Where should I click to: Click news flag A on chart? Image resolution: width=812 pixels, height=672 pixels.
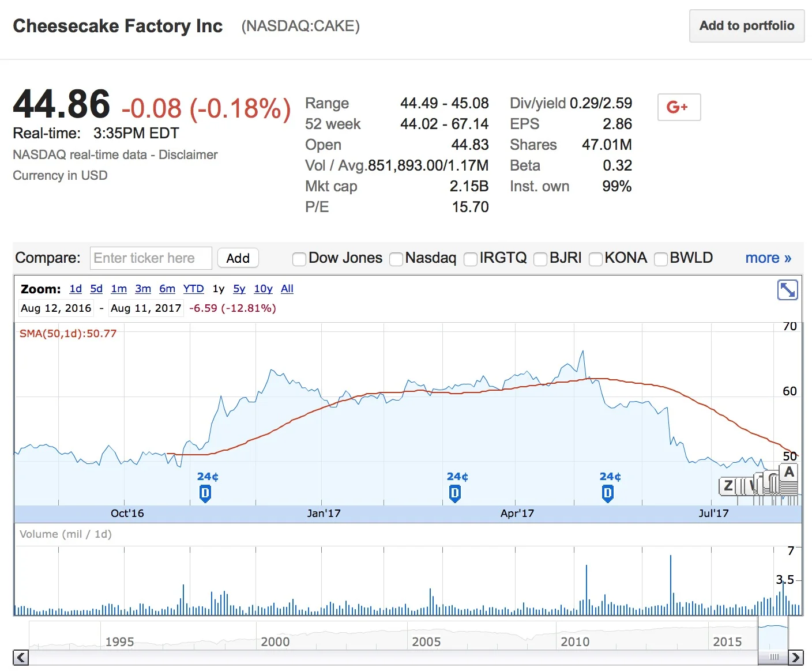click(x=789, y=473)
